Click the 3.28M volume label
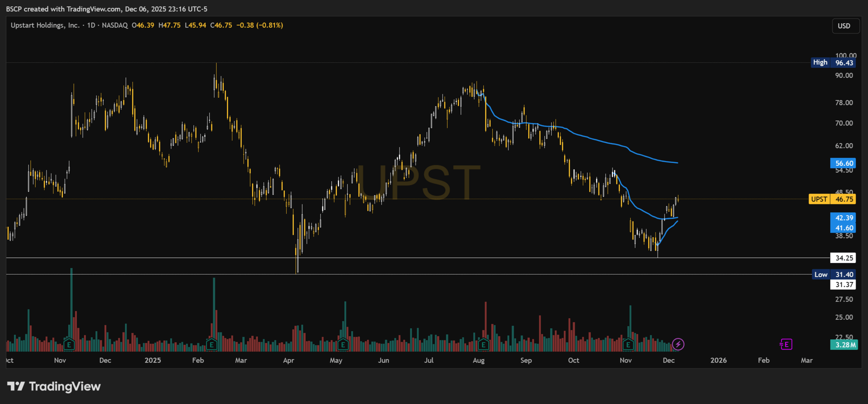Viewport: 868px width, 404px height. [x=843, y=345]
